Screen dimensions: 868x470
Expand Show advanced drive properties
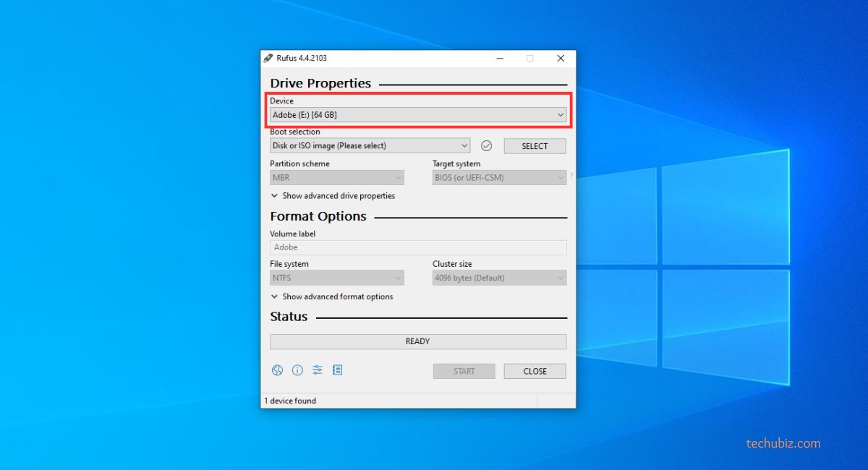point(333,196)
